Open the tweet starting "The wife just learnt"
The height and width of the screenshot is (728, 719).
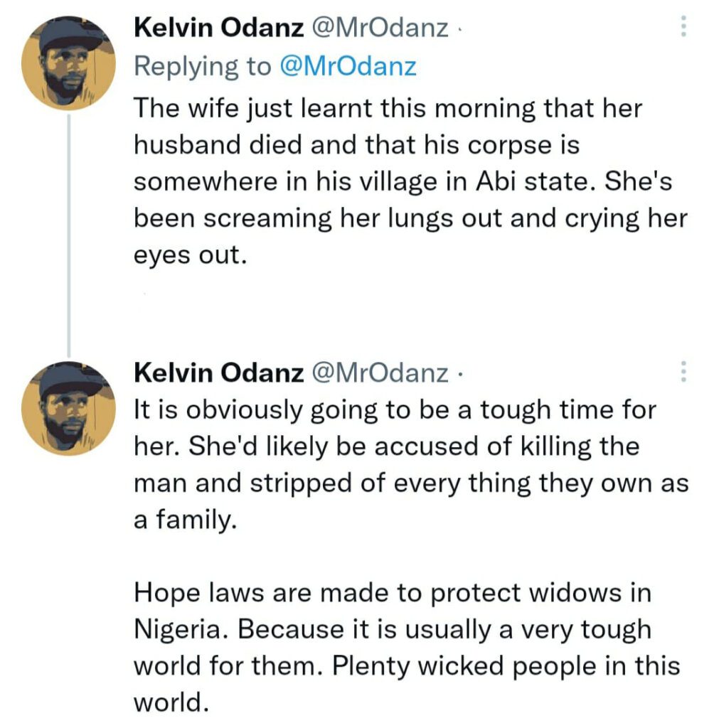(x=409, y=181)
